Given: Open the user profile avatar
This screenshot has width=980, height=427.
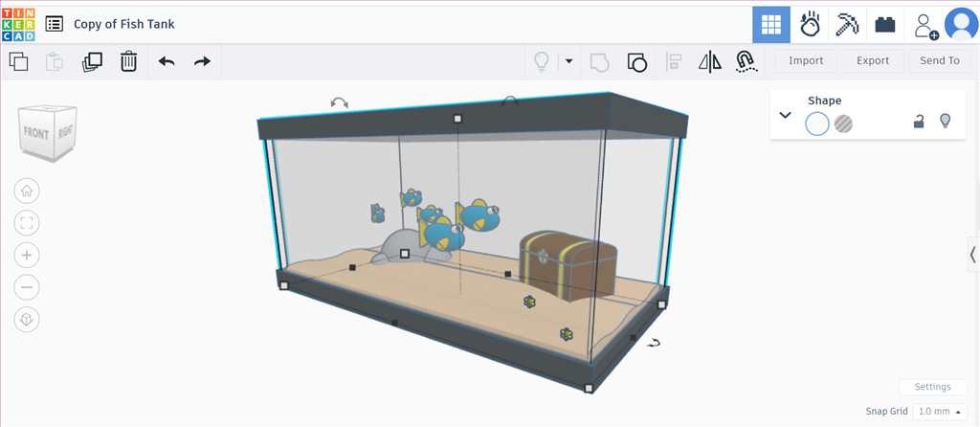Looking at the screenshot, I should click(961, 25).
